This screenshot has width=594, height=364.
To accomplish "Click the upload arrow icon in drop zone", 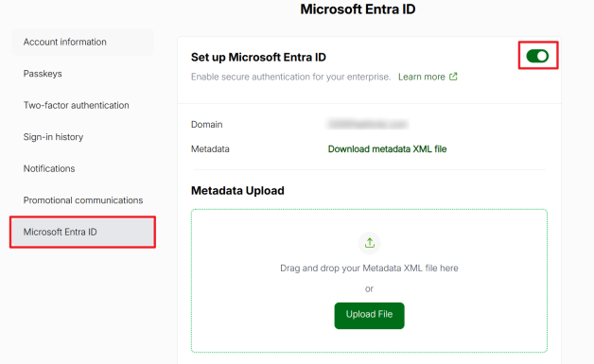I will [369, 243].
